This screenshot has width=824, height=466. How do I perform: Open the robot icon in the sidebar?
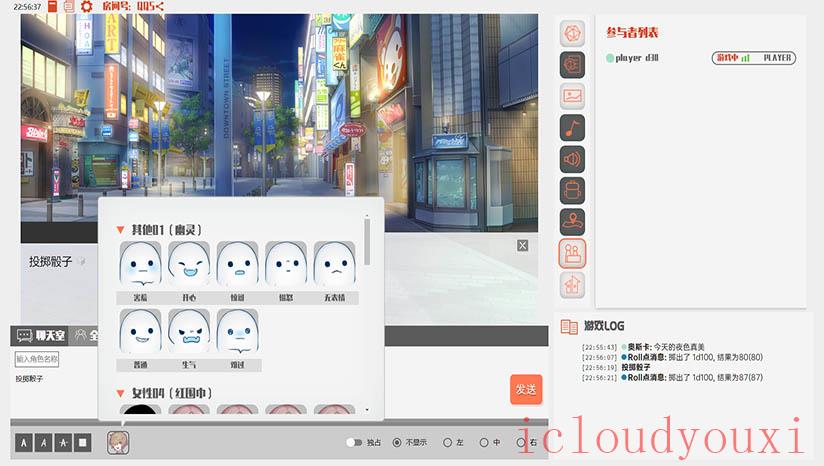tap(572, 190)
